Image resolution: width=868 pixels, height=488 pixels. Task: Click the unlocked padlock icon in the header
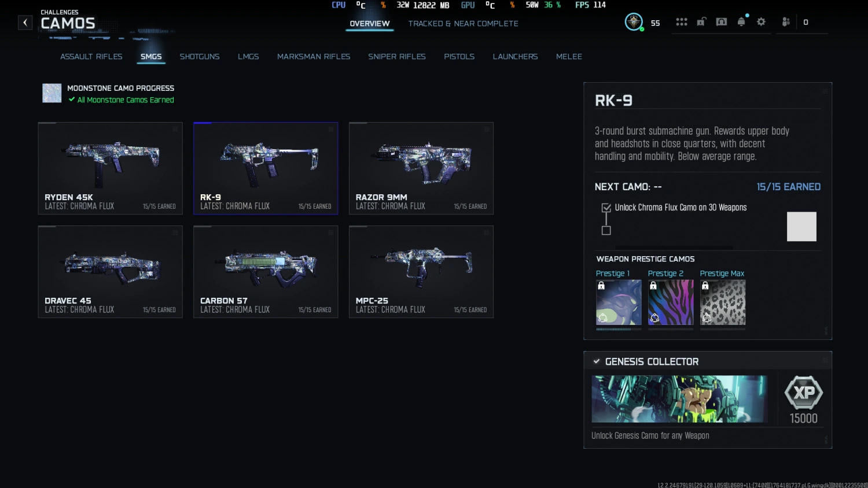(x=701, y=21)
